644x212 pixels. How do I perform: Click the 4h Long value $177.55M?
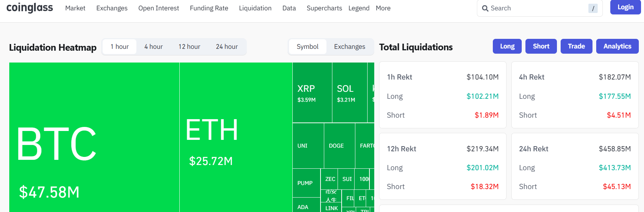pos(615,96)
